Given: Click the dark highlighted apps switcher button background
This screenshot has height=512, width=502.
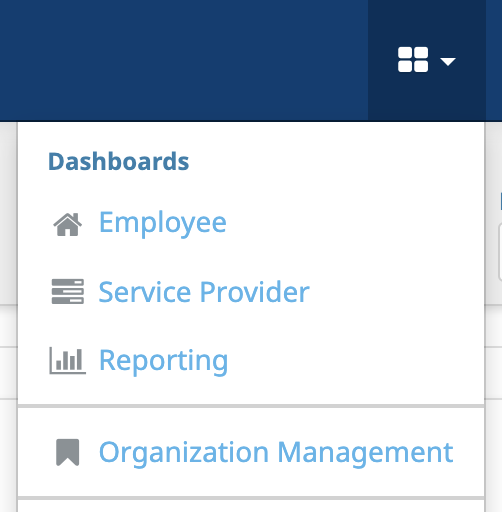Looking at the screenshot, I should coord(427,60).
